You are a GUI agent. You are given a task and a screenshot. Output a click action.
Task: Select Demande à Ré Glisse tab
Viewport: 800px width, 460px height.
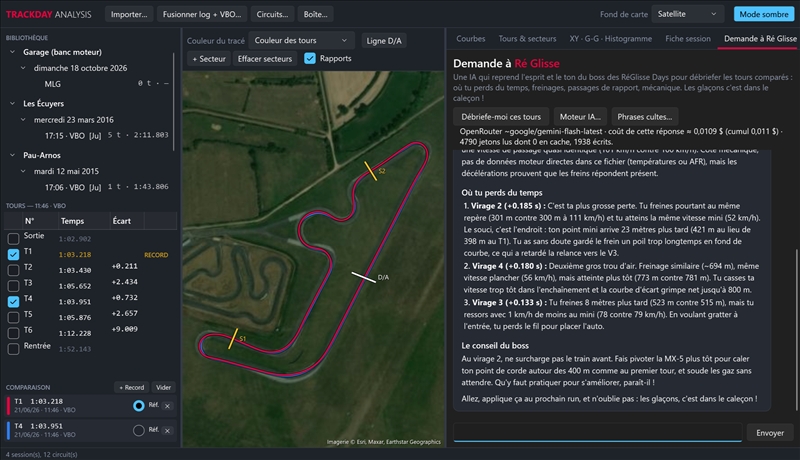(x=760, y=39)
